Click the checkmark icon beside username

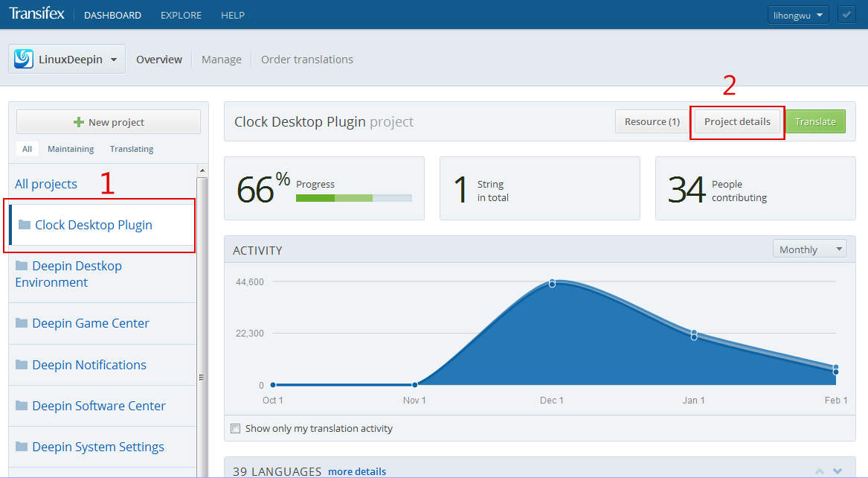tap(846, 15)
